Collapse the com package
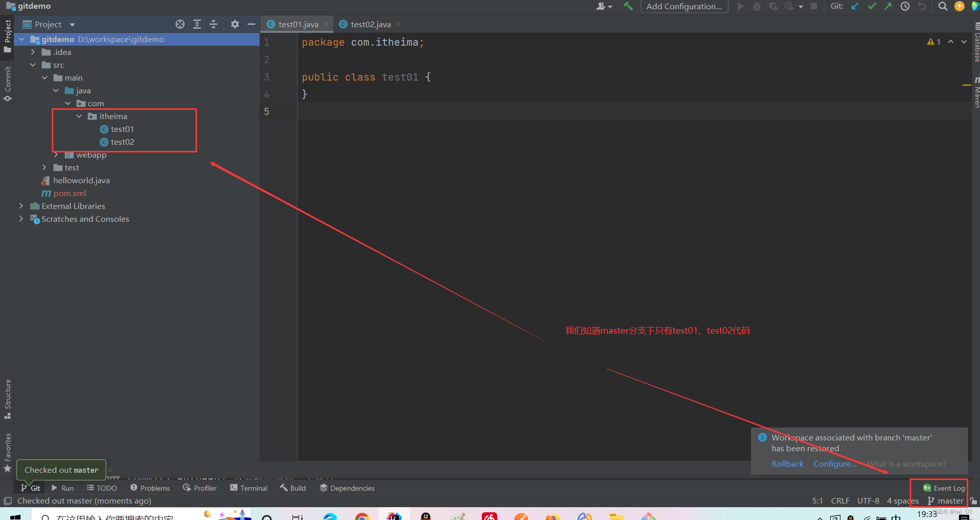Screen dimensions: 980x520 point(68,103)
